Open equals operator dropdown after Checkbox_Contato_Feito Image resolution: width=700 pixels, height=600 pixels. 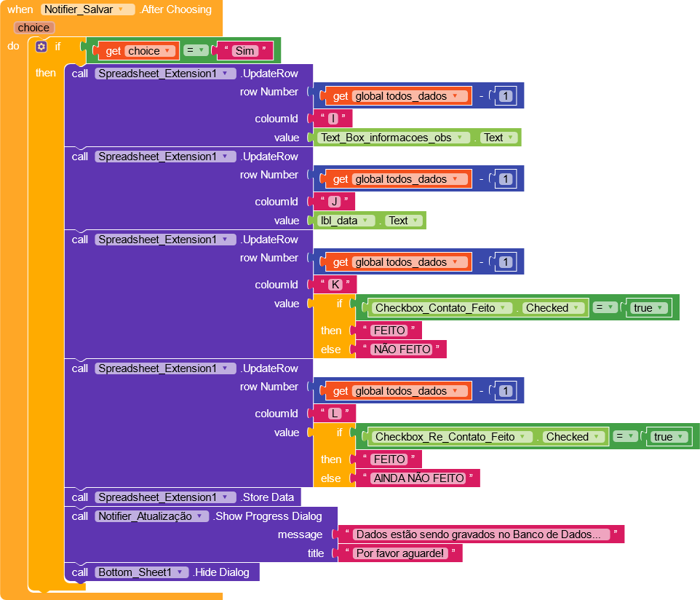coord(605,307)
